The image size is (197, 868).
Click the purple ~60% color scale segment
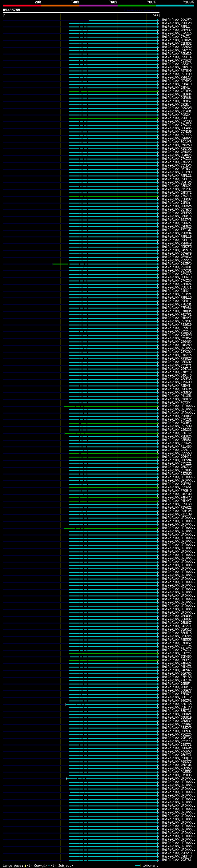98,6
